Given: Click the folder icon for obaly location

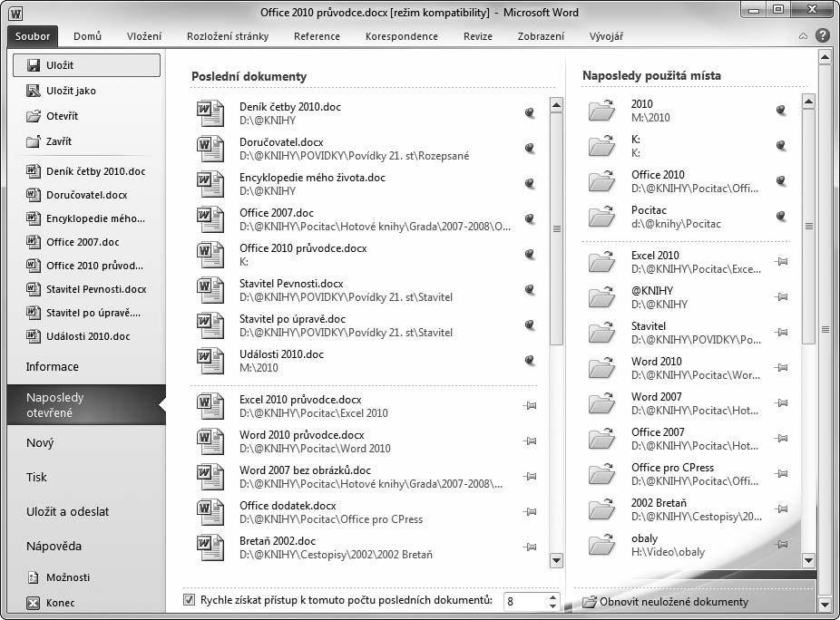Looking at the screenshot, I should pyautogui.click(x=601, y=544).
